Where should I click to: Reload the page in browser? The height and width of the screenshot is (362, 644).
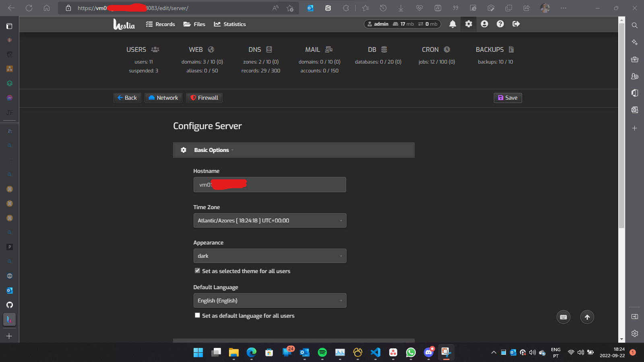point(29,8)
